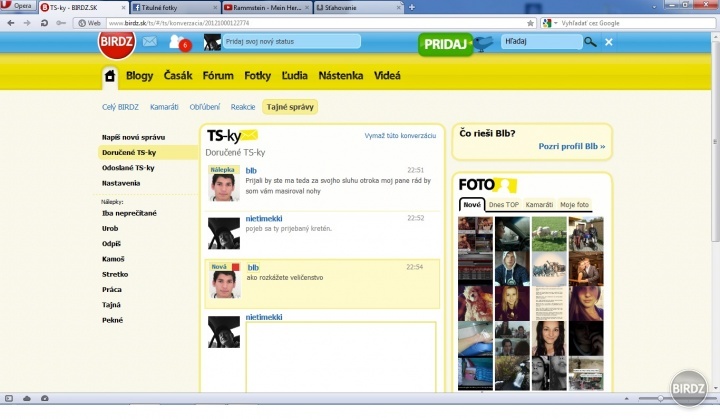Click the magnifier search icon in header

click(x=590, y=42)
